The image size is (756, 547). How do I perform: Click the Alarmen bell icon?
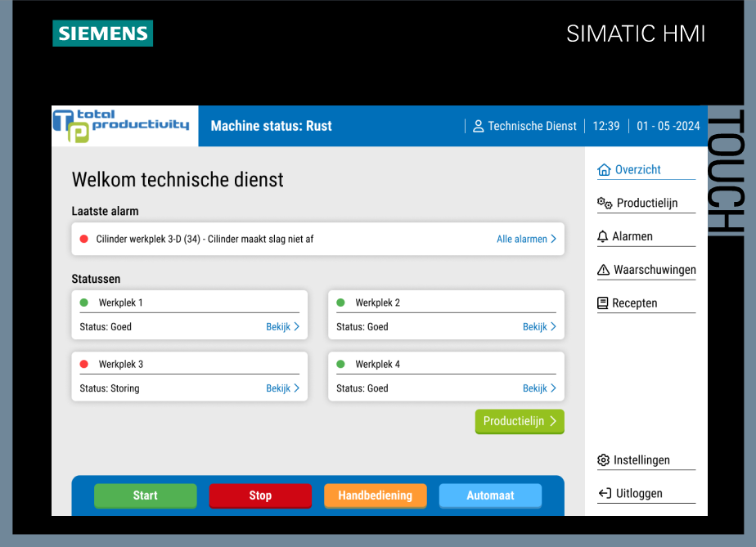tap(603, 237)
